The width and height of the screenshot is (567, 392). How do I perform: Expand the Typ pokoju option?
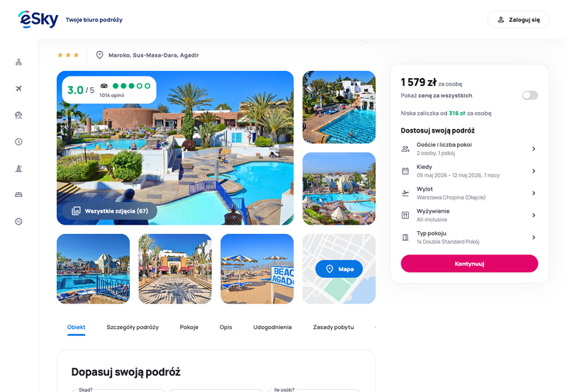click(x=469, y=237)
